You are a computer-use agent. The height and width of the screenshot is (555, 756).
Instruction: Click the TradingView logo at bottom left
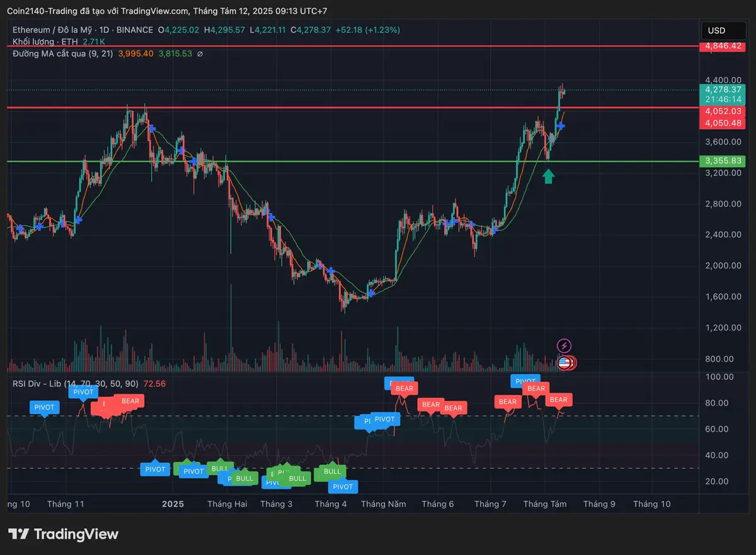tap(63, 534)
